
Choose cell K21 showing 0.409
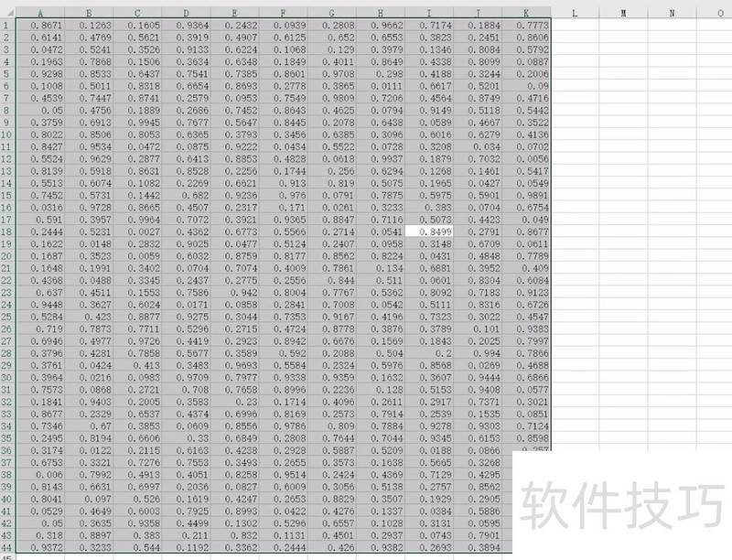point(526,268)
